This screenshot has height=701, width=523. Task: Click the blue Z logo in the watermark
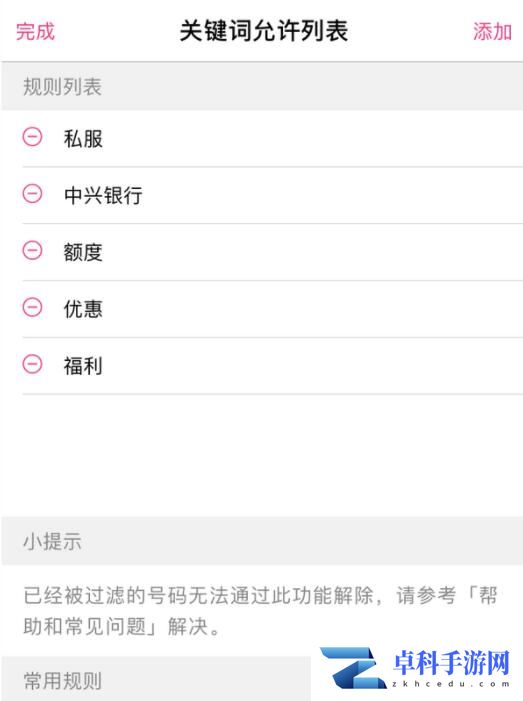coord(353,668)
